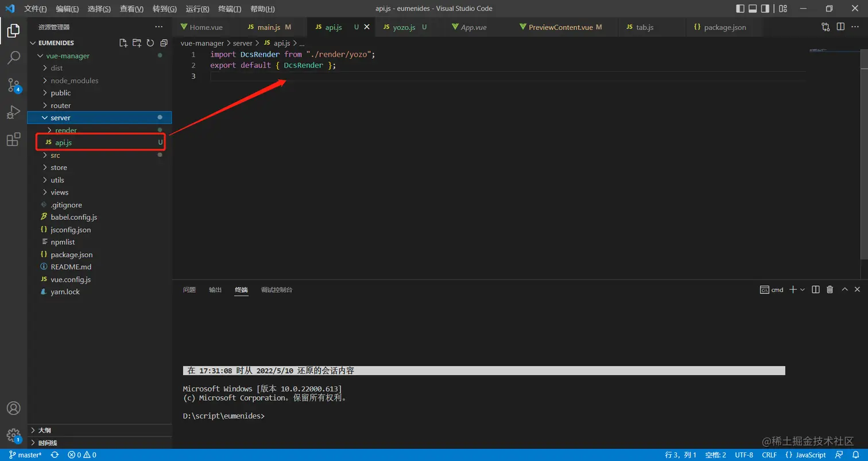Expand the public folder
This screenshot has width=868, height=461.
coord(99,93)
